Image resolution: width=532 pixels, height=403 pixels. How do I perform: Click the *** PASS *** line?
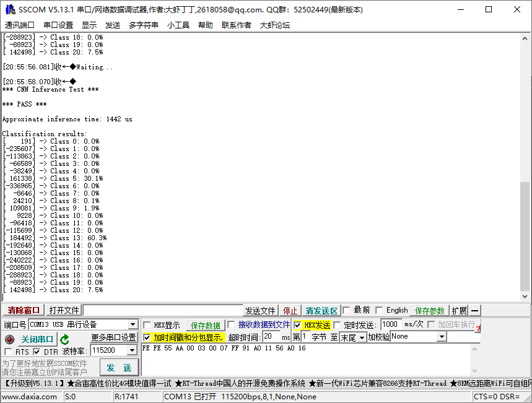[x=24, y=104]
